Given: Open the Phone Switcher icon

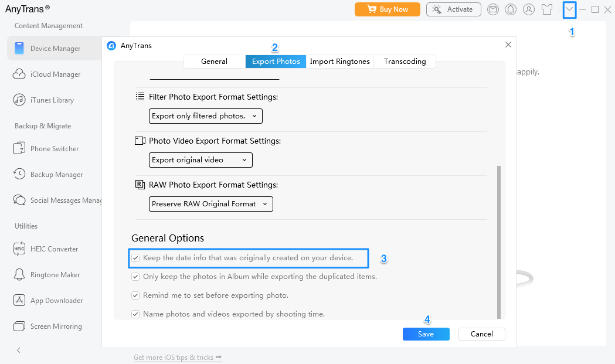Looking at the screenshot, I should (x=19, y=149).
